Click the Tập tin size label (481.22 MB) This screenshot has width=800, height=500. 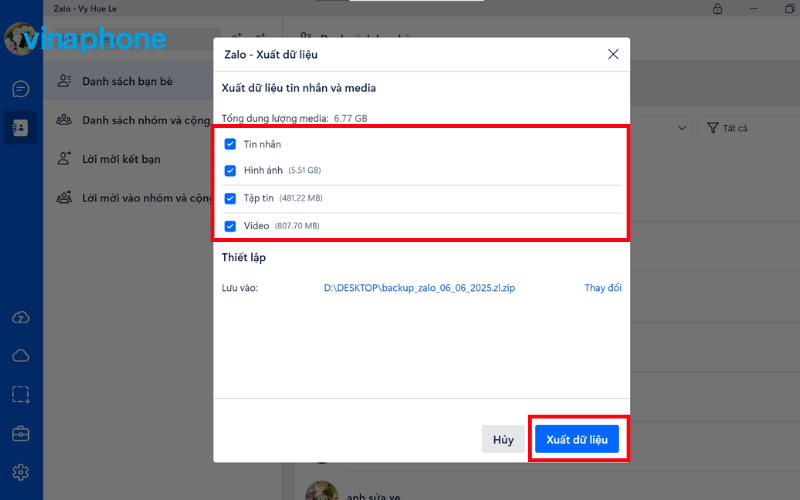coord(301,198)
